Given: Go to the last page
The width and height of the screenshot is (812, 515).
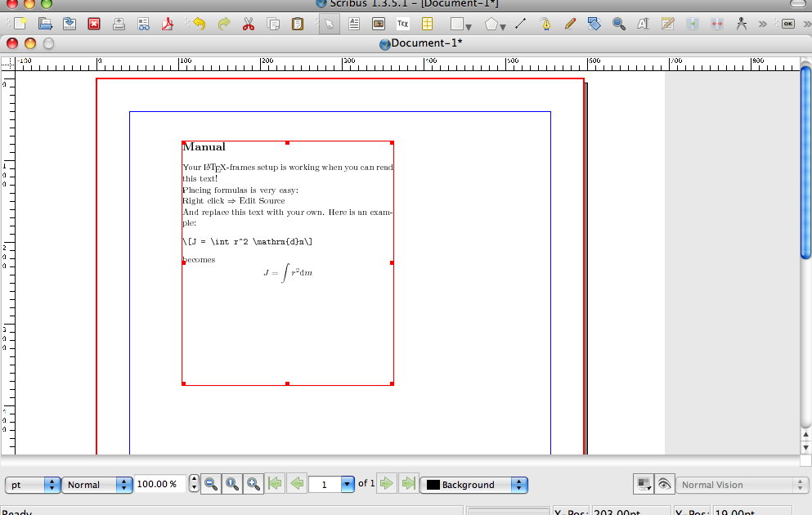Looking at the screenshot, I should [x=409, y=484].
